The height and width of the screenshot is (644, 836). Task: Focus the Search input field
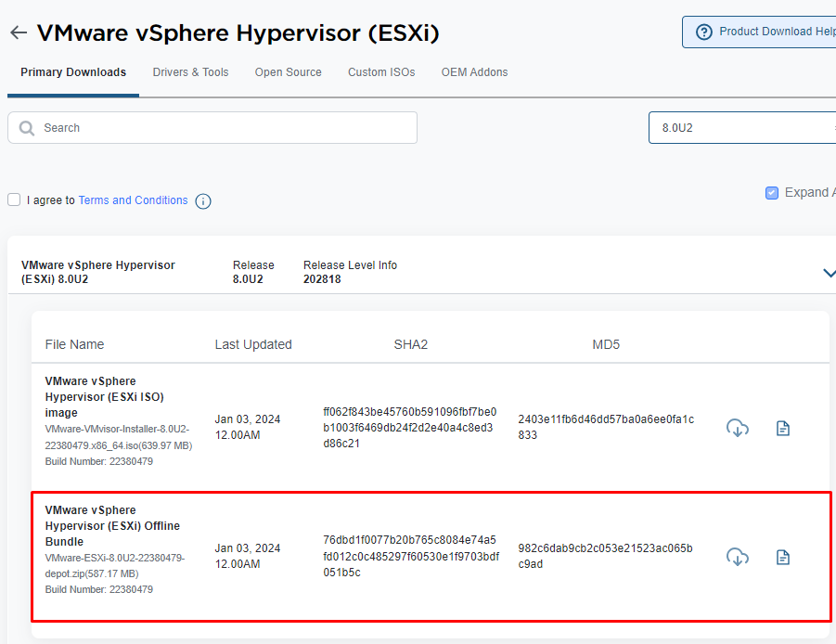click(x=212, y=128)
